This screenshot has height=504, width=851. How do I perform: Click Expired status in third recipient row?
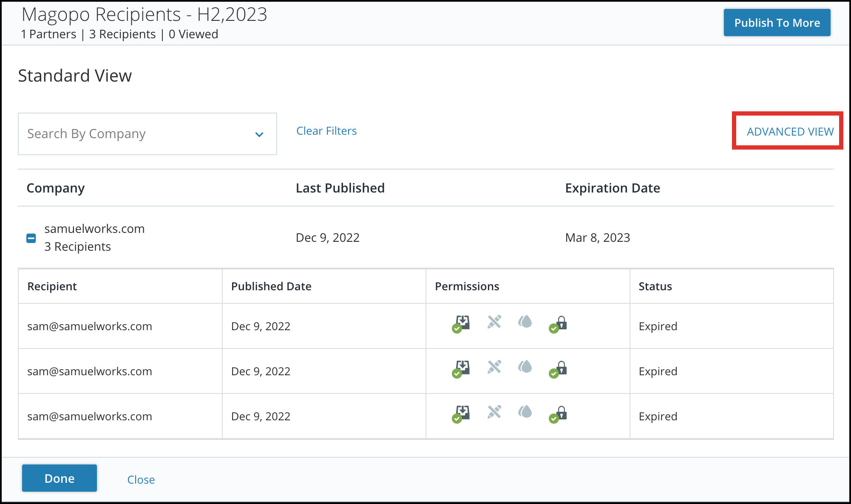[658, 416]
